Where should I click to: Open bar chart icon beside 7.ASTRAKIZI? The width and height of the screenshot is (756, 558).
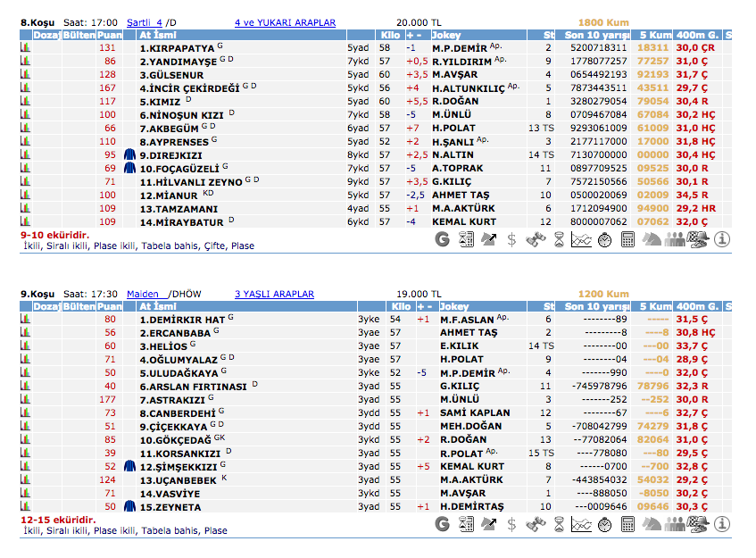click(25, 400)
